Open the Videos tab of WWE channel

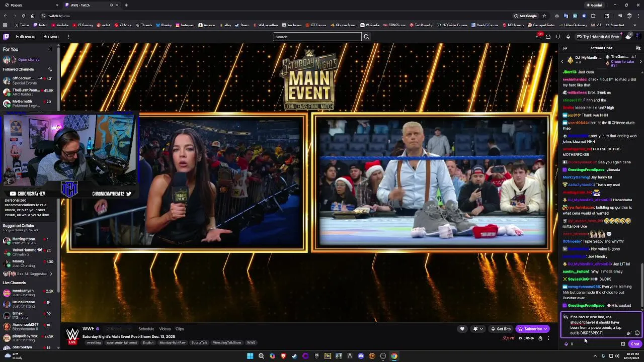[165, 329]
